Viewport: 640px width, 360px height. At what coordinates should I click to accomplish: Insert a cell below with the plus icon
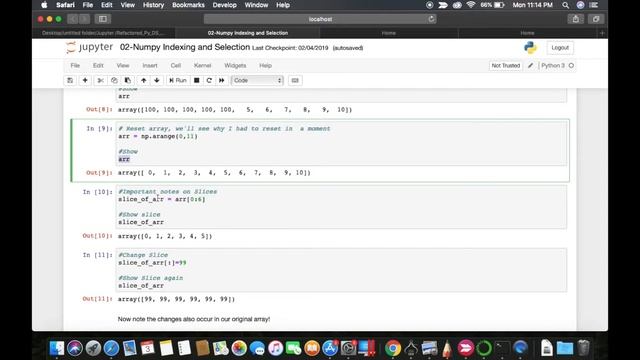click(x=85, y=80)
